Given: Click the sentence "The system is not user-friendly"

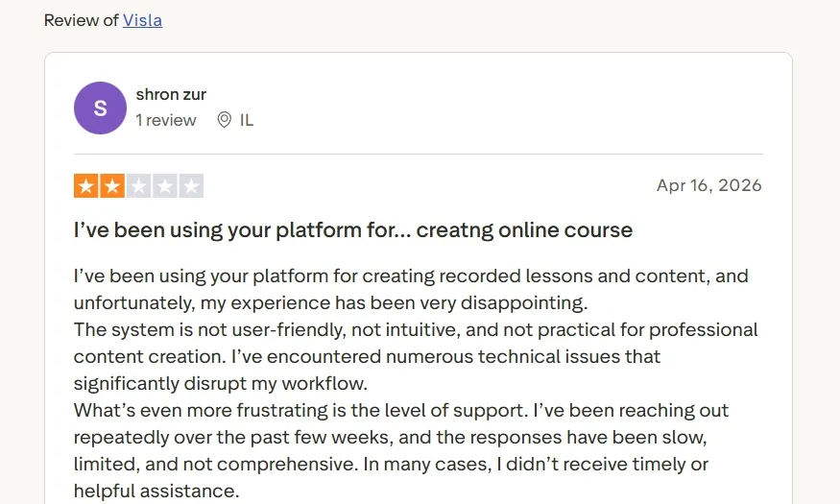Looking at the screenshot, I should [x=209, y=330].
